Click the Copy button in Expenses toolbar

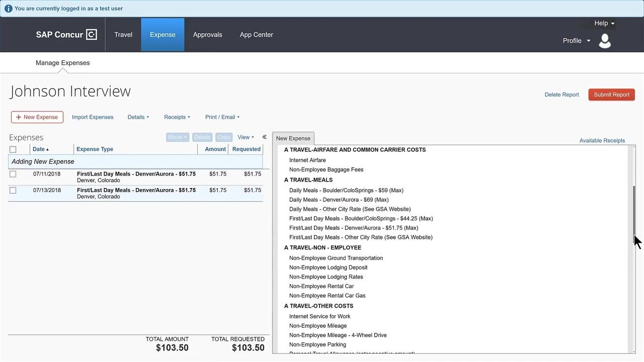[224, 137]
